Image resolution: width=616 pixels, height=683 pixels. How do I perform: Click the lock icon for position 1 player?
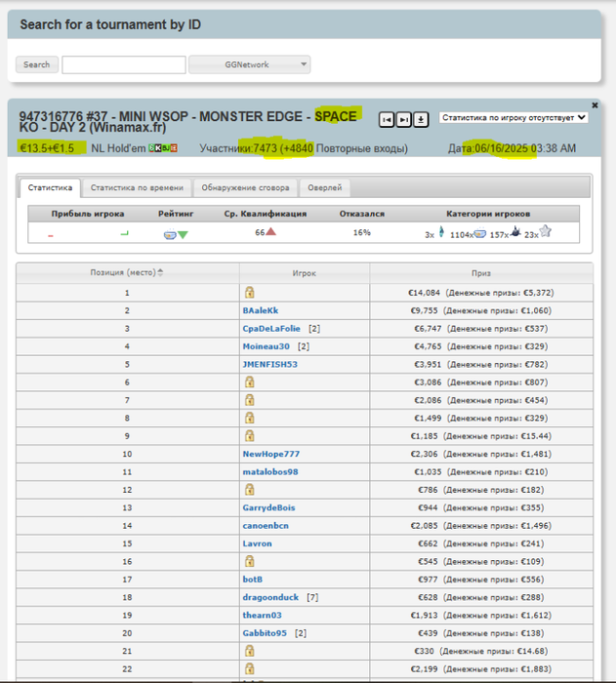249,293
